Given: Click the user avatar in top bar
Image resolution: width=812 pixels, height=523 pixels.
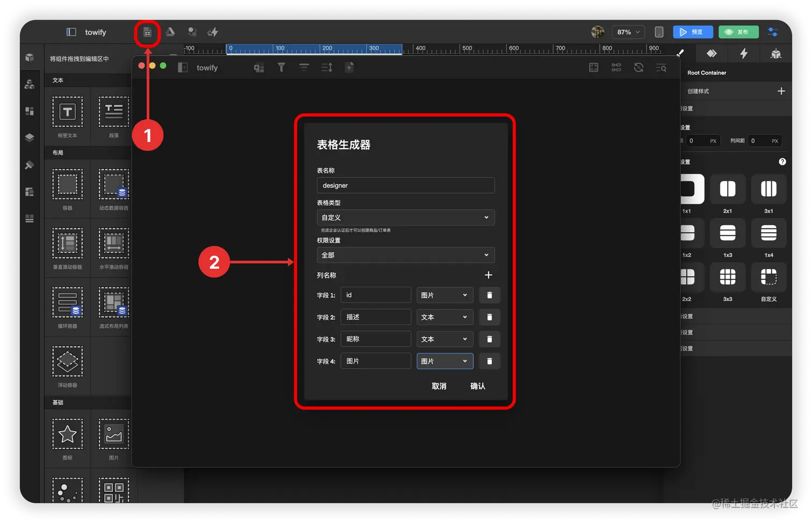Looking at the screenshot, I should tap(598, 32).
